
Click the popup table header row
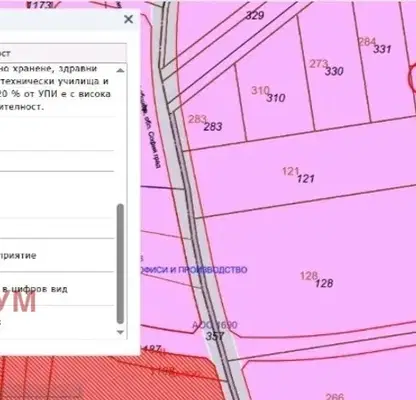[63, 53]
